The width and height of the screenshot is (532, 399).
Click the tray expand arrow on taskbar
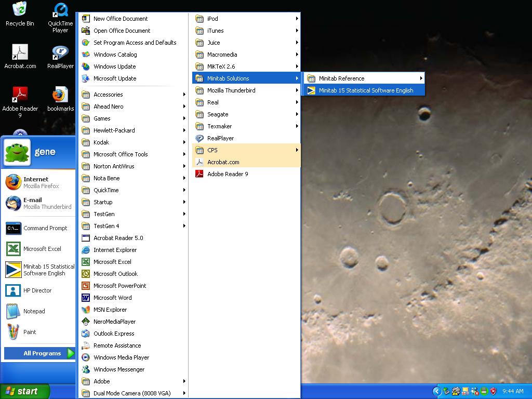tap(437, 391)
